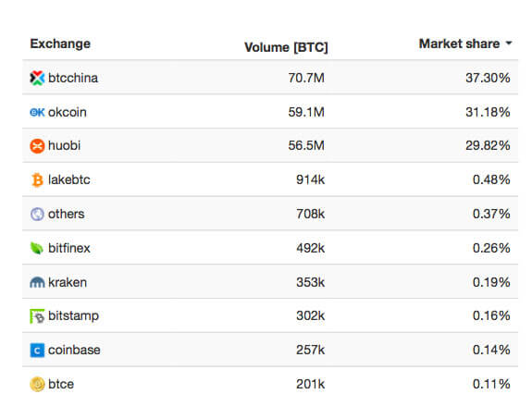
Task: Sort by Volume [BTC] column header
Action: [286, 47]
